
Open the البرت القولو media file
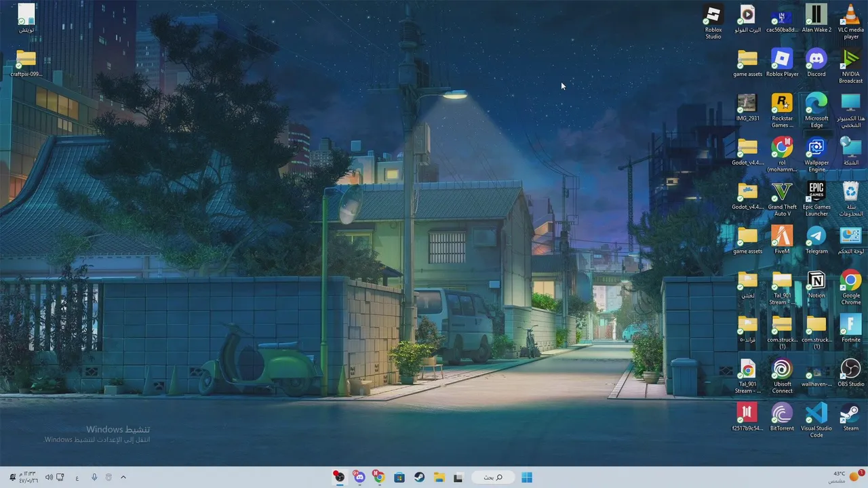pyautogui.click(x=747, y=19)
